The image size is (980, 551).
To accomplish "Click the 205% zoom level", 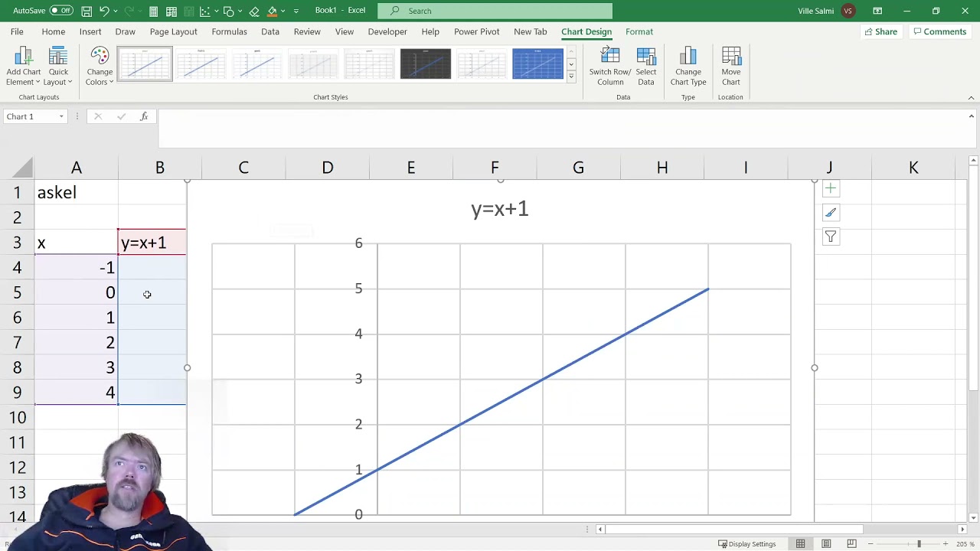I will click(965, 544).
